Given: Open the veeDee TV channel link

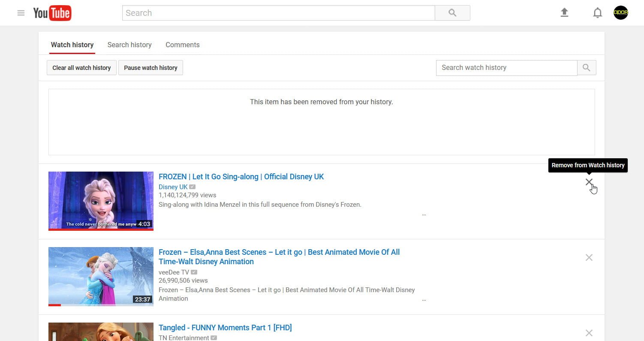Looking at the screenshot, I should click(174, 272).
